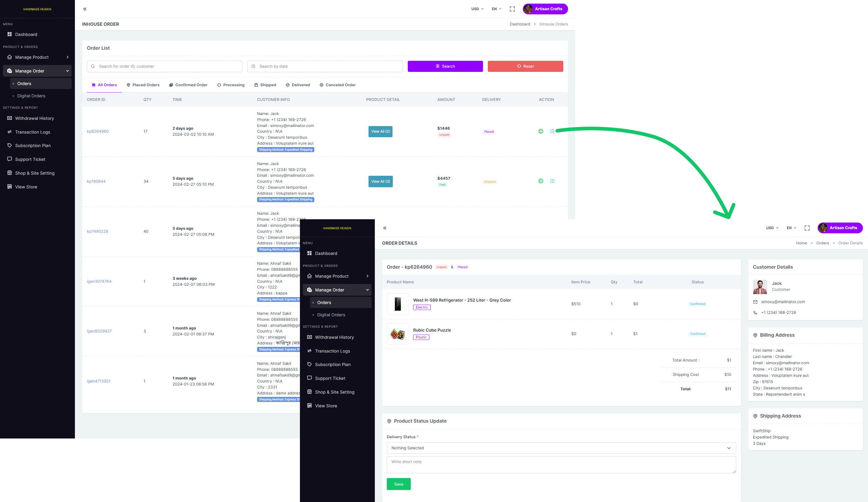Image resolution: width=868 pixels, height=502 pixels.
Task: Open the EN language dropdown in the header
Action: tap(496, 9)
